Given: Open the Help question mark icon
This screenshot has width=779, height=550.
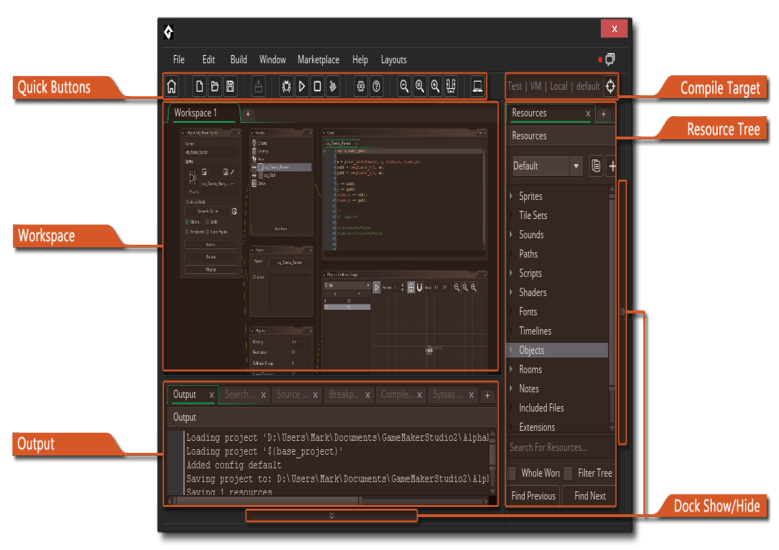Looking at the screenshot, I should point(376,86).
